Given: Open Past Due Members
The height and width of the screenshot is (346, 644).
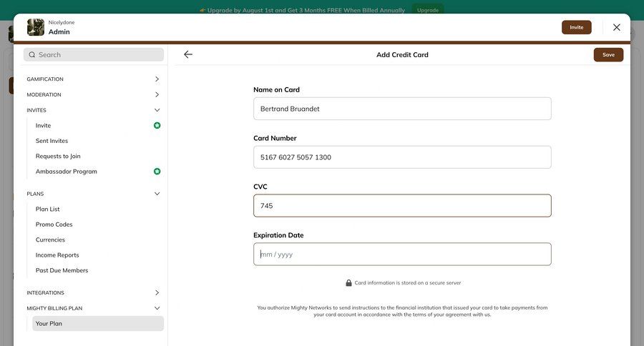Looking at the screenshot, I should (x=62, y=270).
